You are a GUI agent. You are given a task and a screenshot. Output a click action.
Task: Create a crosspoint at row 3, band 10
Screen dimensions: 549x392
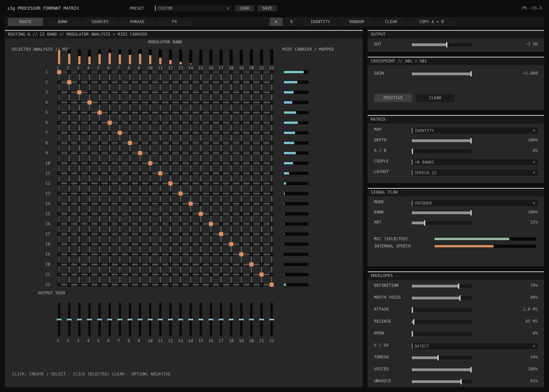(150, 92)
